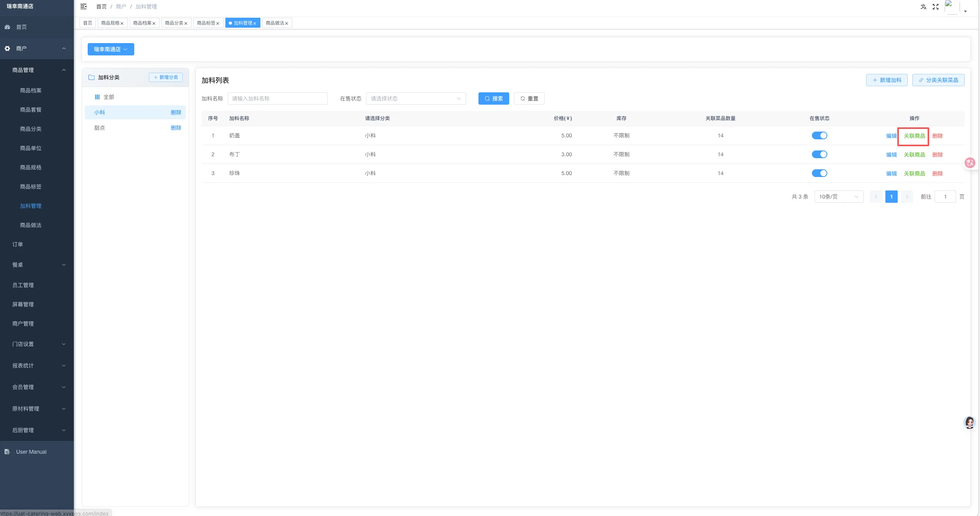Click the 商户 gear icon in the sidebar
The width and height of the screenshot is (980, 516).
(7, 48)
